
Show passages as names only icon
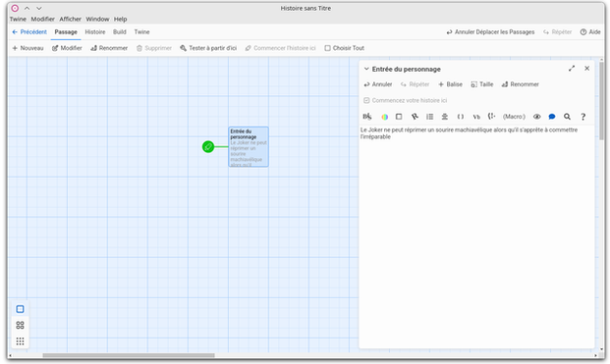coord(20,325)
